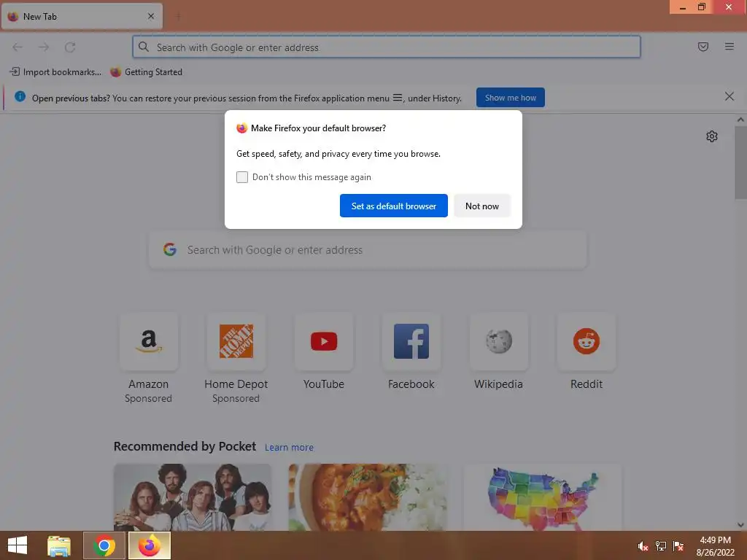Click Not now button
The width and height of the screenshot is (747, 560).
click(x=482, y=206)
